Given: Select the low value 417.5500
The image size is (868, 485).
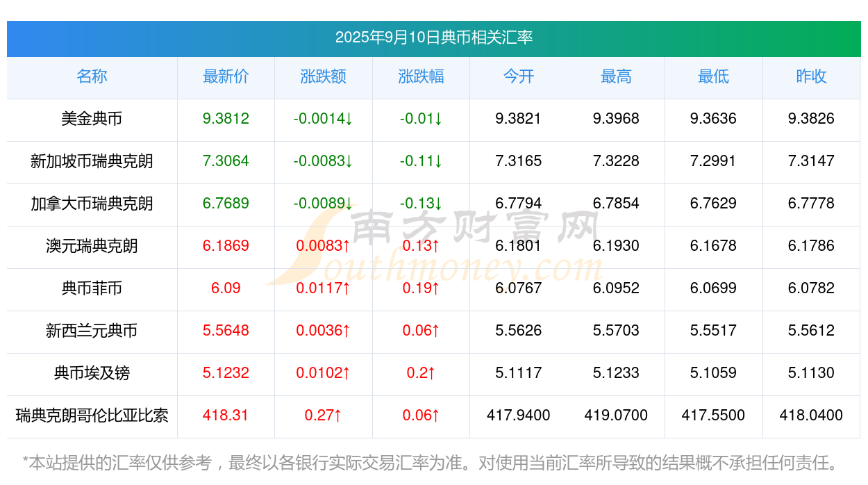Looking at the screenshot, I should [713, 416].
